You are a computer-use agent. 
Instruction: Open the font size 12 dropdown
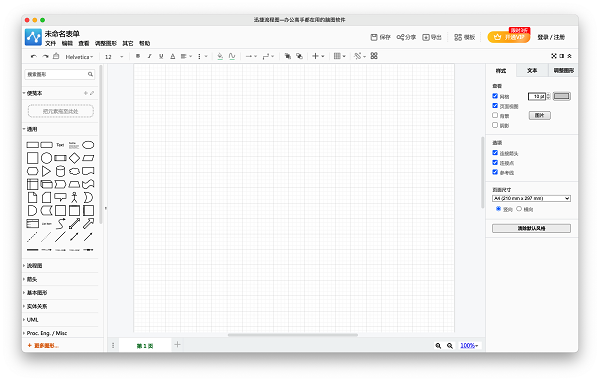pyautogui.click(x=114, y=57)
